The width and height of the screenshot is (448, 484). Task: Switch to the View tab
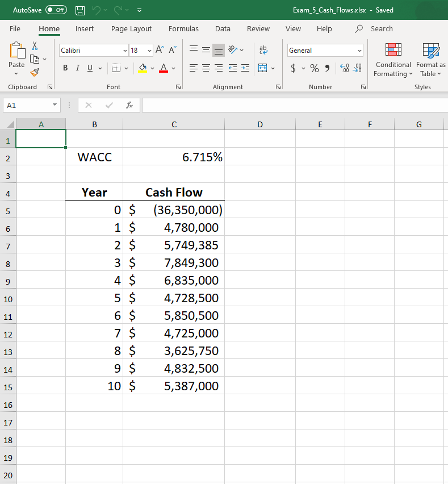click(x=293, y=29)
